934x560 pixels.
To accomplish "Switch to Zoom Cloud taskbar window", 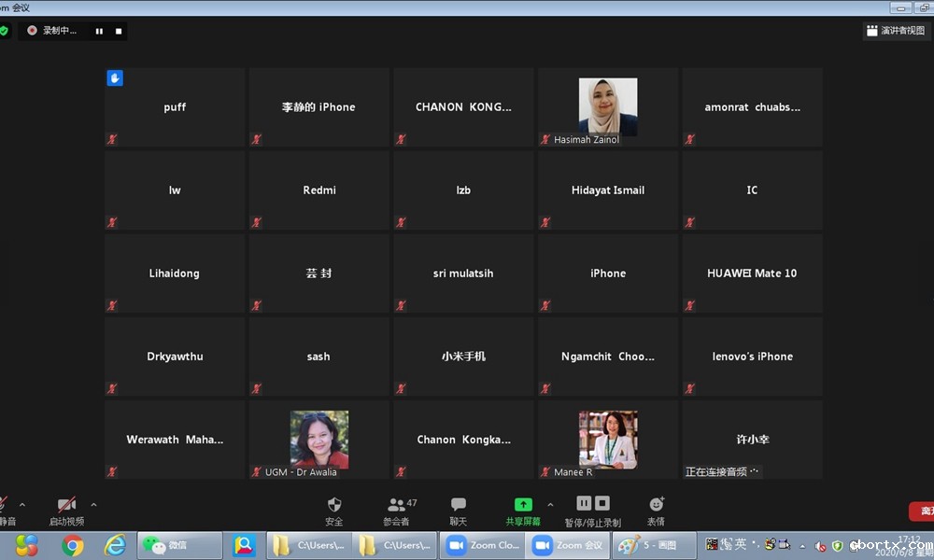I will pyautogui.click(x=483, y=545).
